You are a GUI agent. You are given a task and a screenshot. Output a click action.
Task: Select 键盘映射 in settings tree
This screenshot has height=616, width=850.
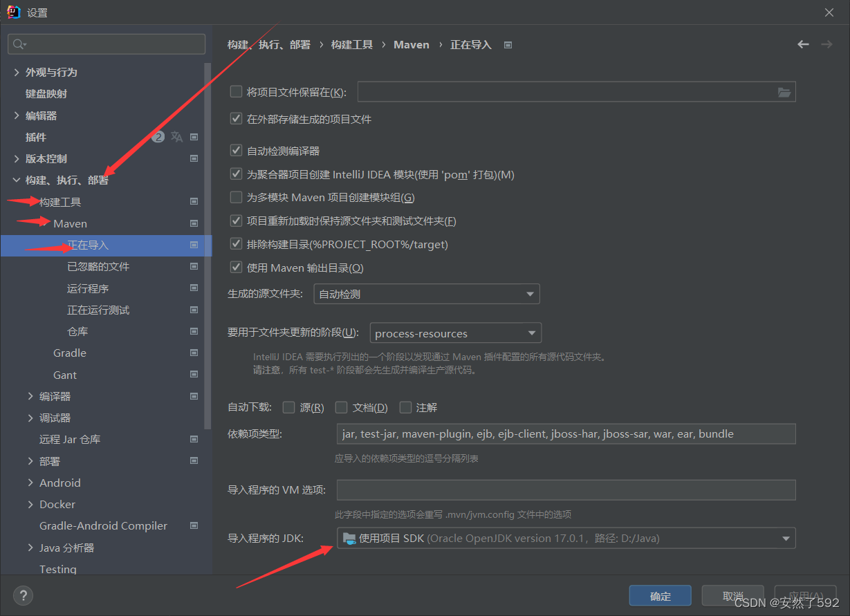click(46, 93)
